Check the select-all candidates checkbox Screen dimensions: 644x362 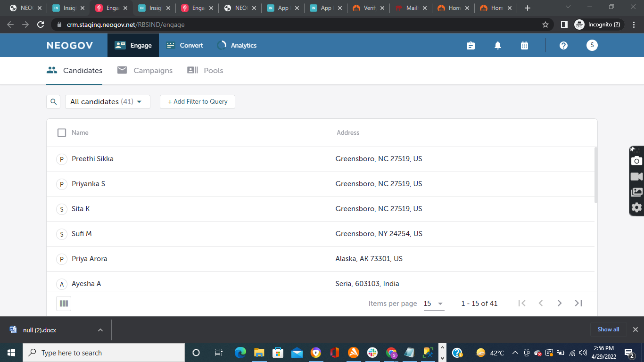pos(62,132)
